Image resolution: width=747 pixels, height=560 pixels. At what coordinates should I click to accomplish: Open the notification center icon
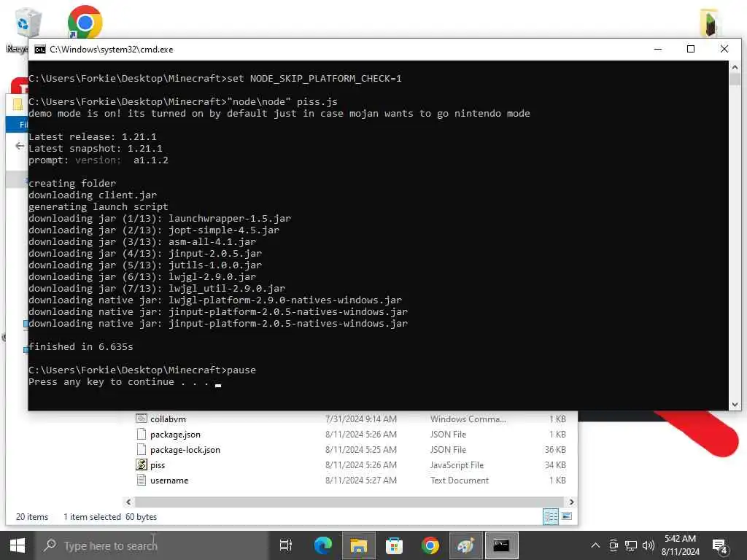[719, 545]
